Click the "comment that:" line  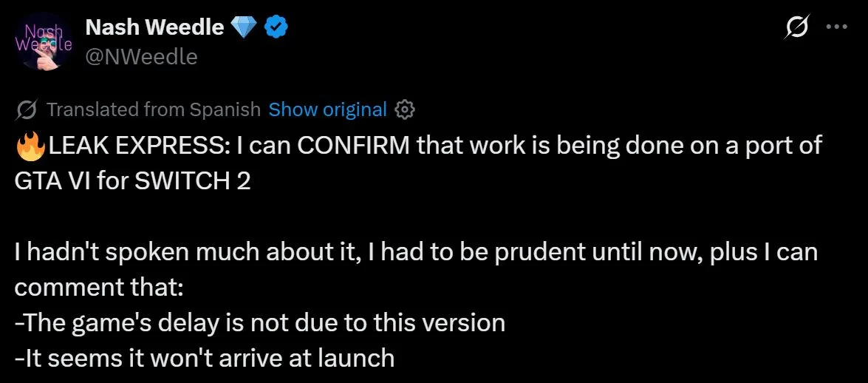click(x=98, y=287)
